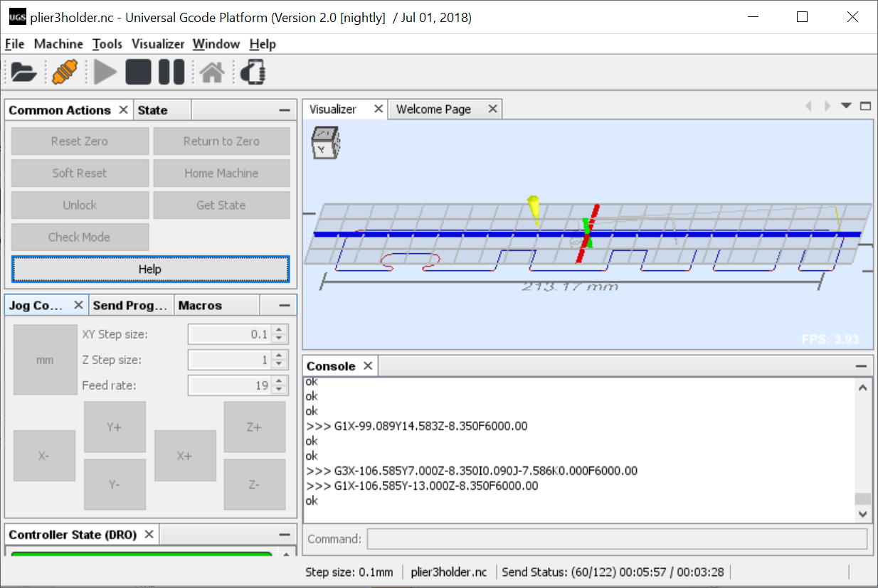Jog with the Y- button

(x=115, y=484)
